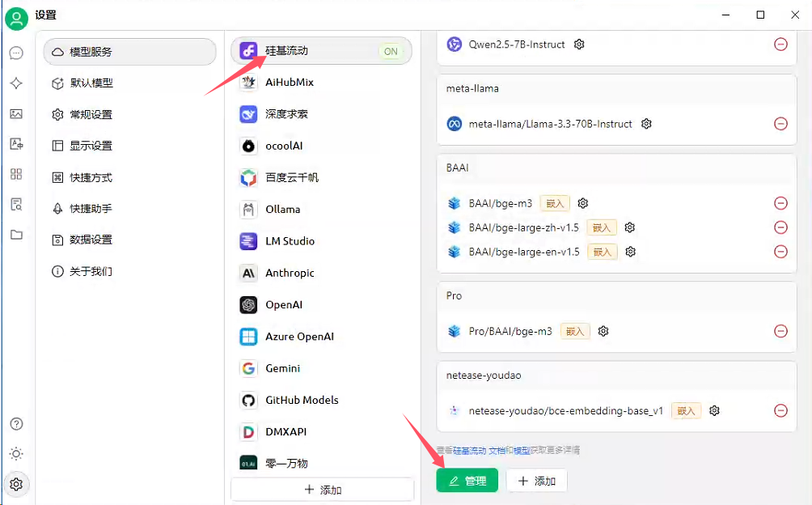The width and height of the screenshot is (812, 505).
Task: Select 关于我们 settings section
Action: coord(130,271)
